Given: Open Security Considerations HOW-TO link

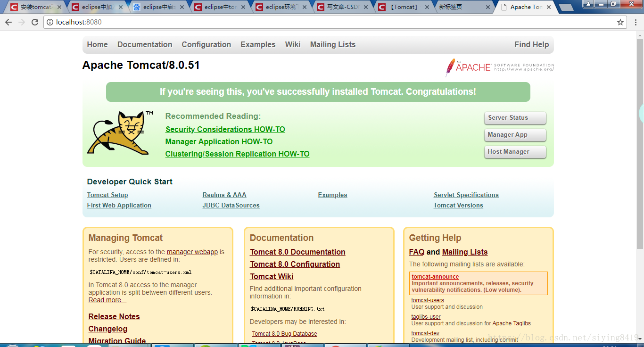Looking at the screenshot, I should click(x=225, y=129).
